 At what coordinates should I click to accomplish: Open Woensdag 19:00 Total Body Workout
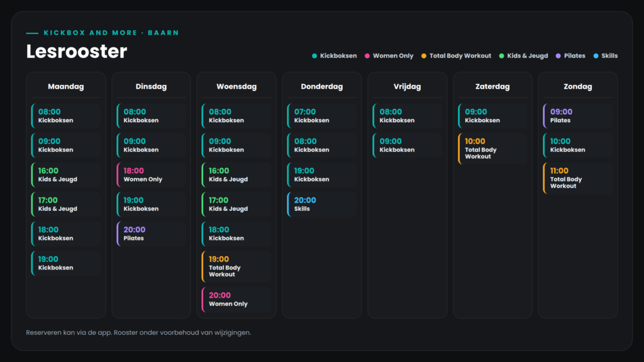(x=236, y=266)
